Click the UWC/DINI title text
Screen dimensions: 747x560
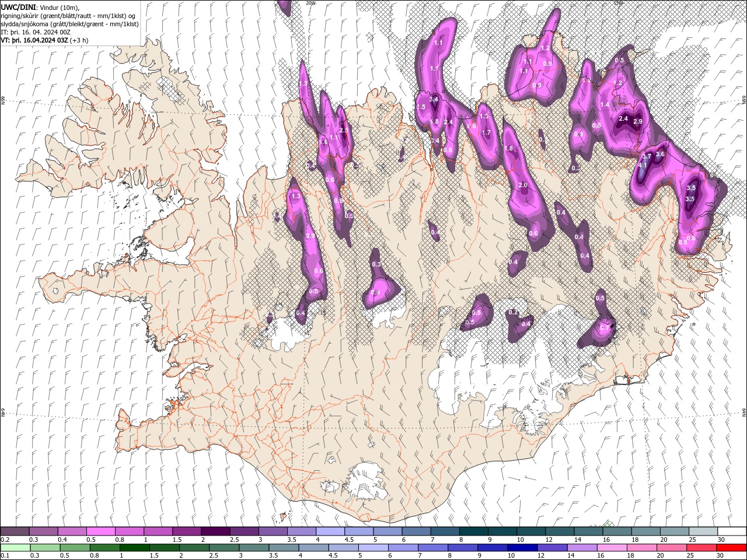19,7
